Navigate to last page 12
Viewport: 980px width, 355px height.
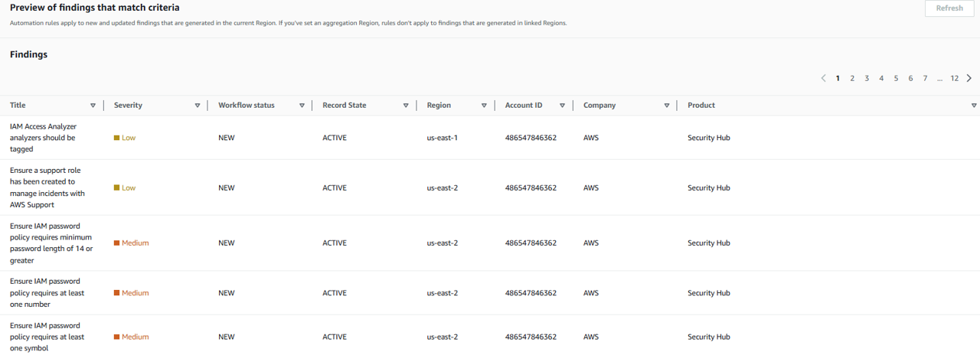(955, 78)
